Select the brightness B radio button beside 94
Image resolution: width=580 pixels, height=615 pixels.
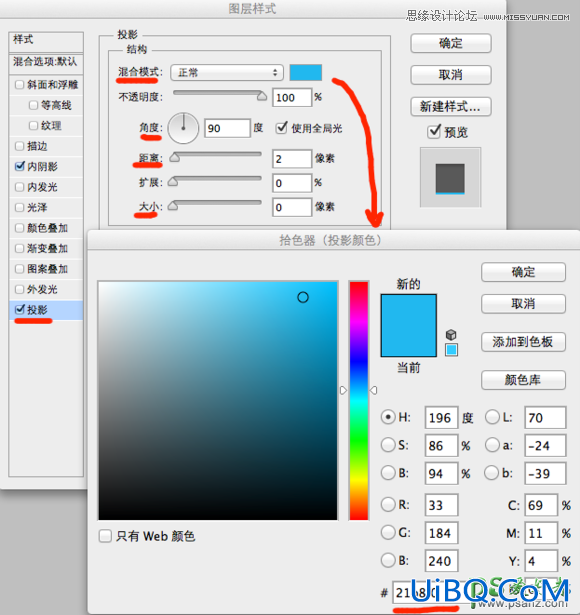(x=388, y=473)
